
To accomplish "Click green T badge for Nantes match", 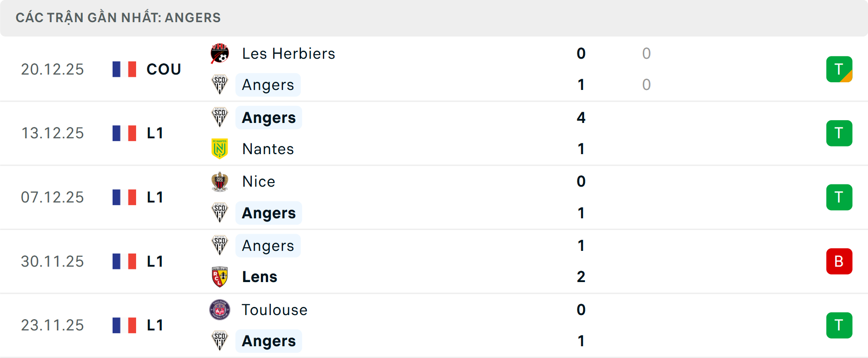I will (839, 133).
